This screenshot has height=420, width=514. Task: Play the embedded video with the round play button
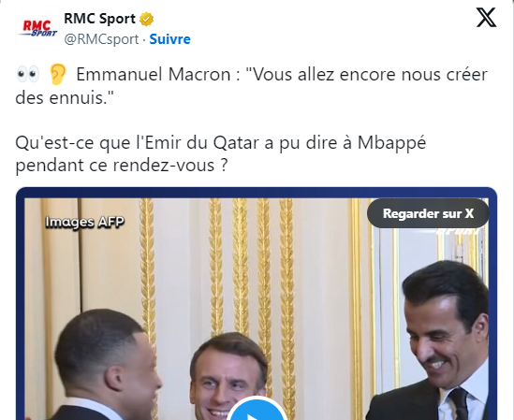click(257, 410)
